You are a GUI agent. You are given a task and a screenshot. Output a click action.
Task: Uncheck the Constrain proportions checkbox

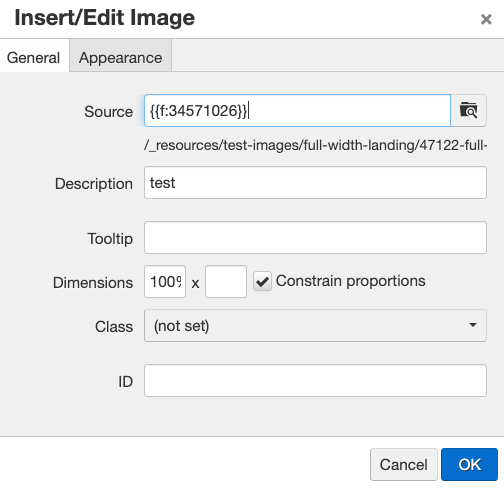262,281
